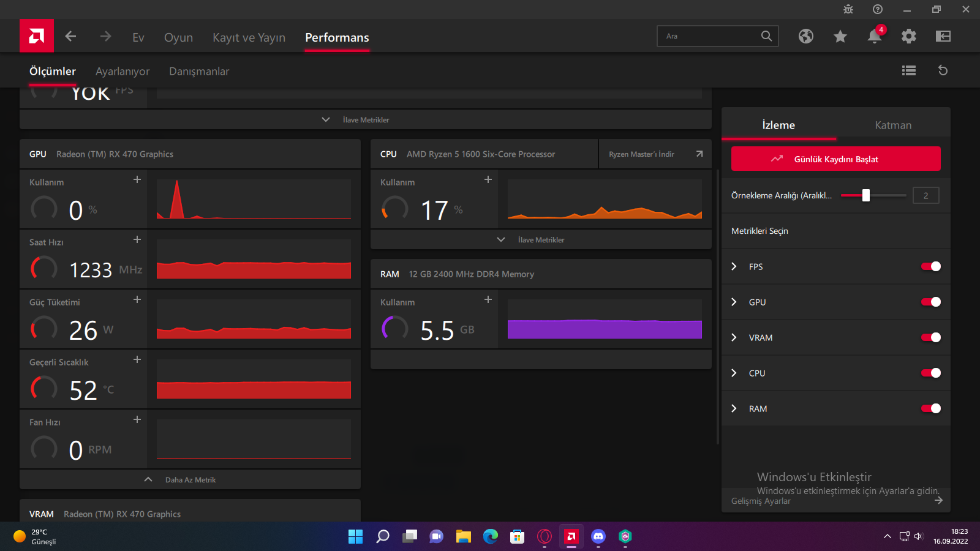Switch to list view icon
This screenshot has height=551, width=980.
(909, 70)
